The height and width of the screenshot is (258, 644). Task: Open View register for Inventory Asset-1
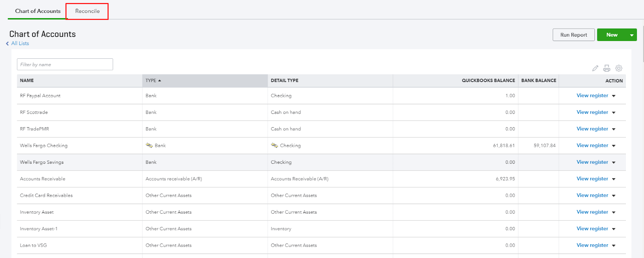pyautogui.click(x=592, y=228)
